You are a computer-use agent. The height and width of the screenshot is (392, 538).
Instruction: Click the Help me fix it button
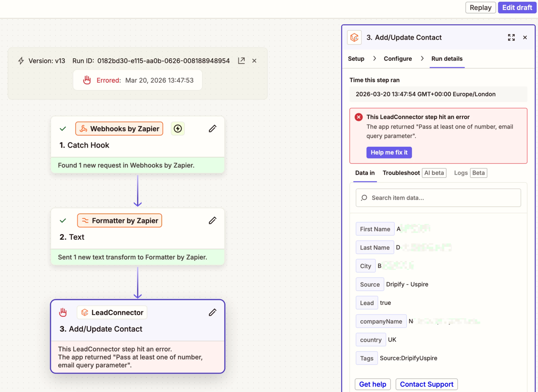[389, 152]
